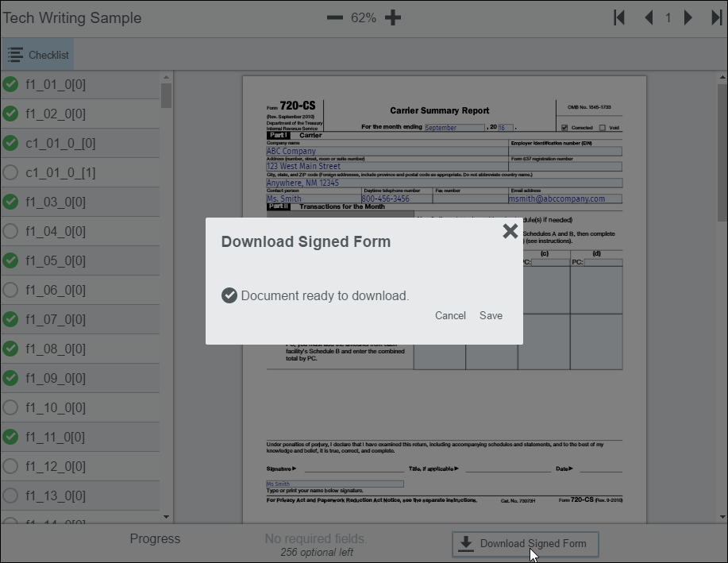Image resolution: width=728 pixels, height=563 pixels.
Task: Select f1_11_0[0] checklist item
Action: 80,437
